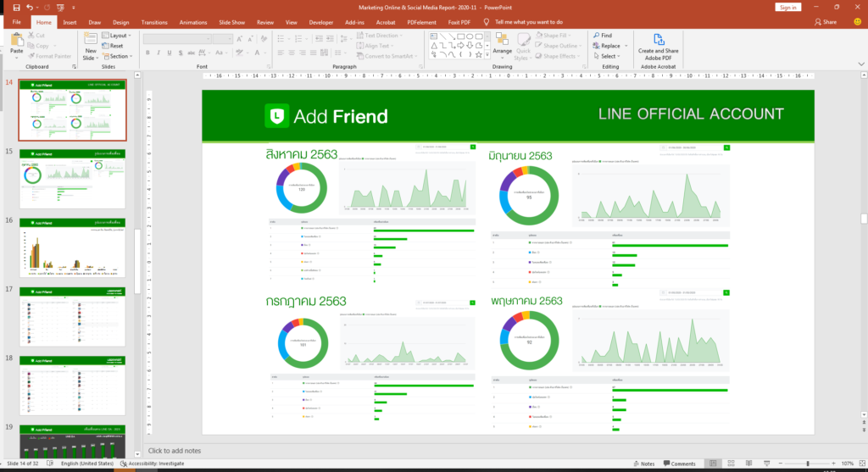Go to the Slide Show tab
Screen dimensions: 868x472
[x=231, y=22]
